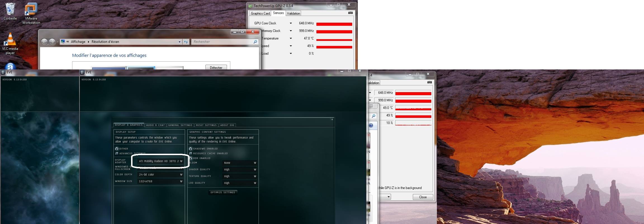Open the Window Size dropdown
The height and width of the screenshot is (224, 644).
pos(160,181)
